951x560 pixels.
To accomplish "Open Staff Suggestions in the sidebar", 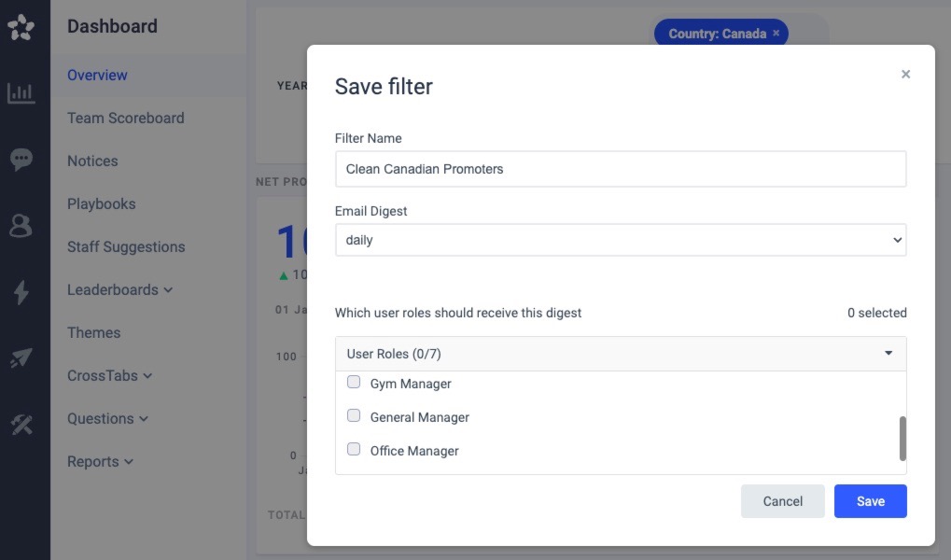I will pos(125,246).
